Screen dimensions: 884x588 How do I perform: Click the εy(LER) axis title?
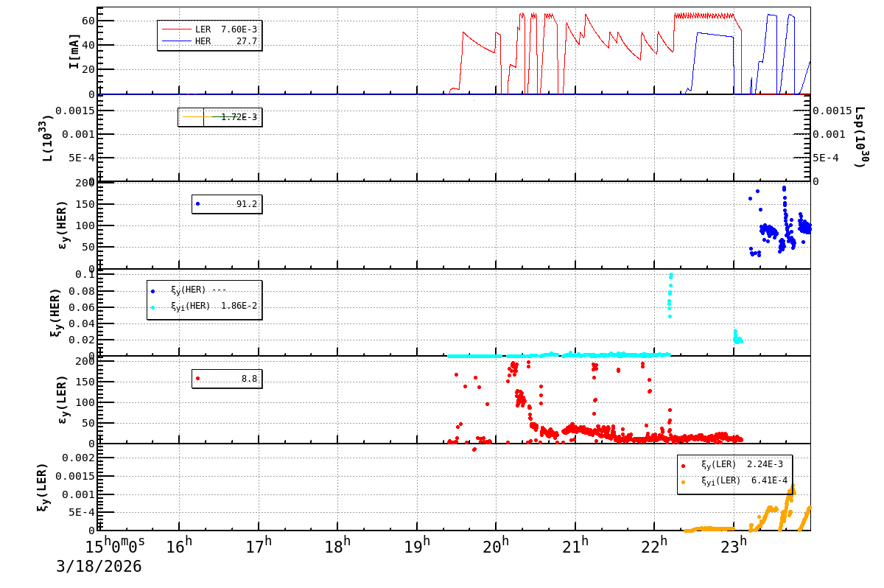(62, 399)
